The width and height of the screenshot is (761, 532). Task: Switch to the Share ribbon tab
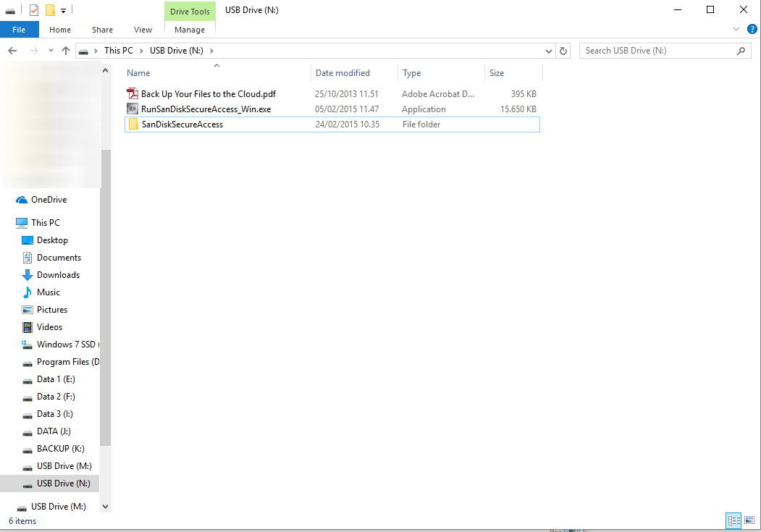click(102, 30)
